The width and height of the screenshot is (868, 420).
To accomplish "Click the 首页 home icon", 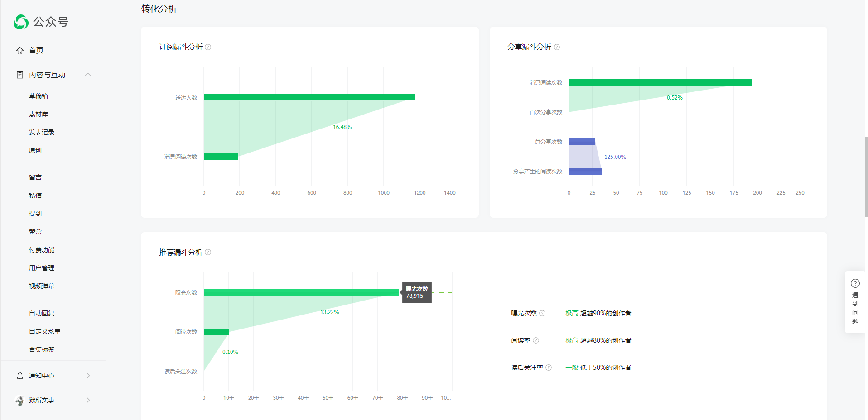I will [x=20, y=50].
